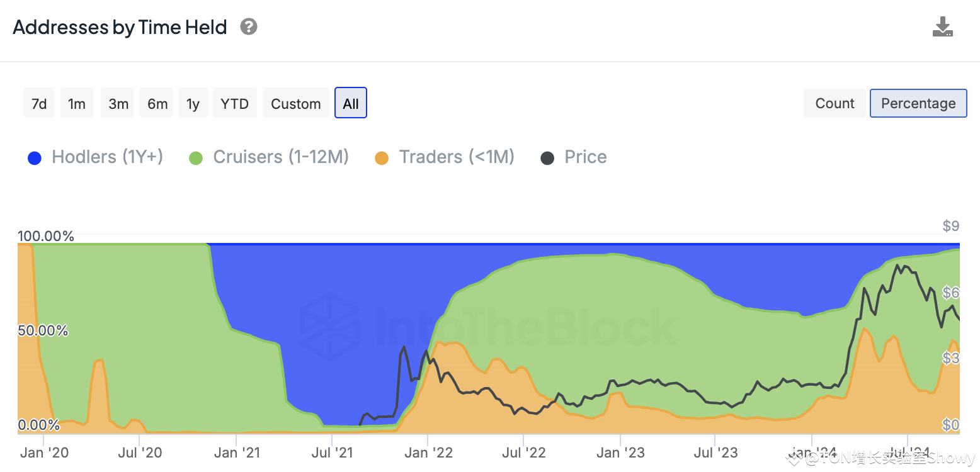Image resolution: width=980 pixels, height=472 pixels.
Task: Select the 3m time range
Action: click(x=118, y=103)
